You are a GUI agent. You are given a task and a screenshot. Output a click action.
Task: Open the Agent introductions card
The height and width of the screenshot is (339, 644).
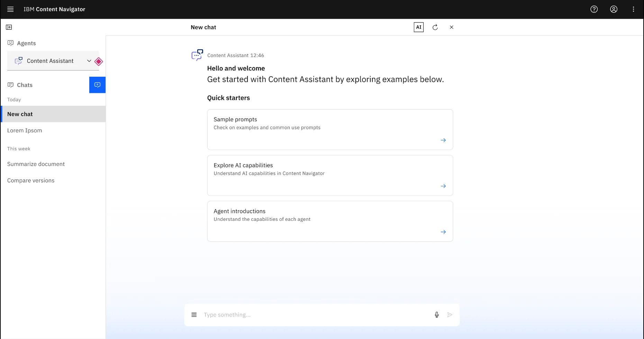tap(330, 221)
